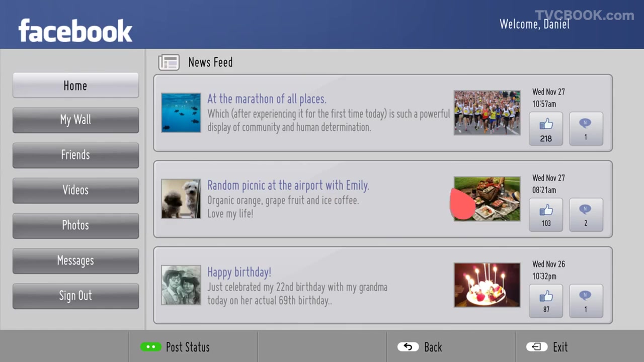Open the black-and-white couple profile picture
Screen dimensions: 644x362
pos(181,285)
